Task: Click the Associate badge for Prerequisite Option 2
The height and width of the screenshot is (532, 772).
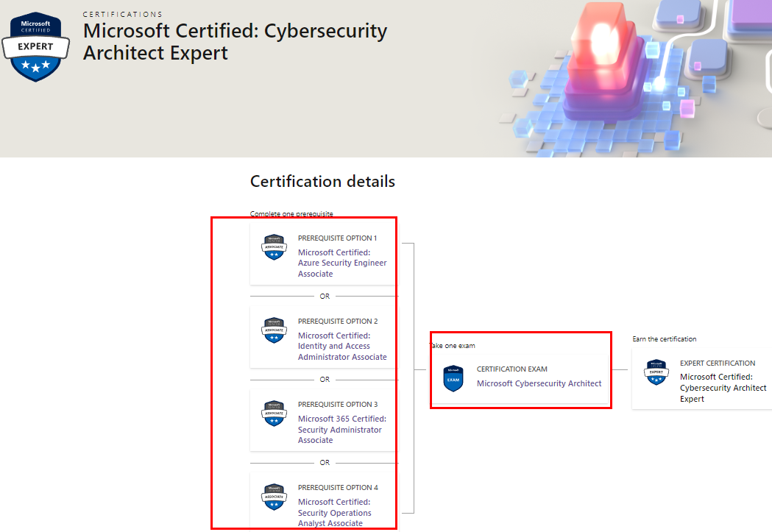Action: (x=275, y=330)
